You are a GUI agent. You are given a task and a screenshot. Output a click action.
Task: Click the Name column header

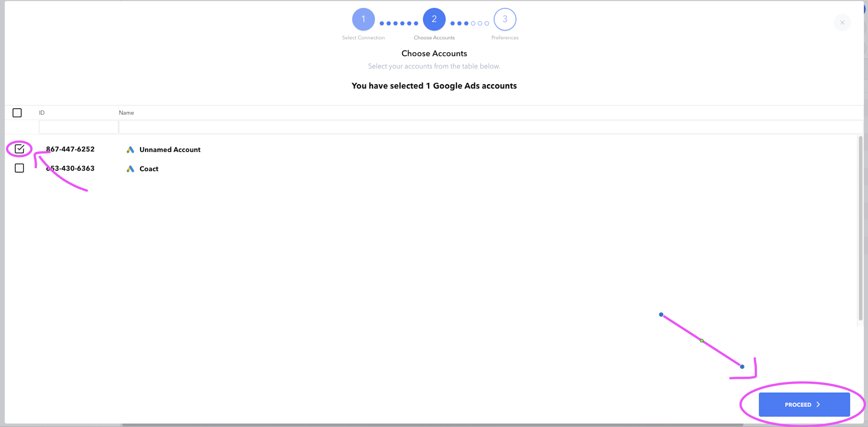[x=126, y=112]
